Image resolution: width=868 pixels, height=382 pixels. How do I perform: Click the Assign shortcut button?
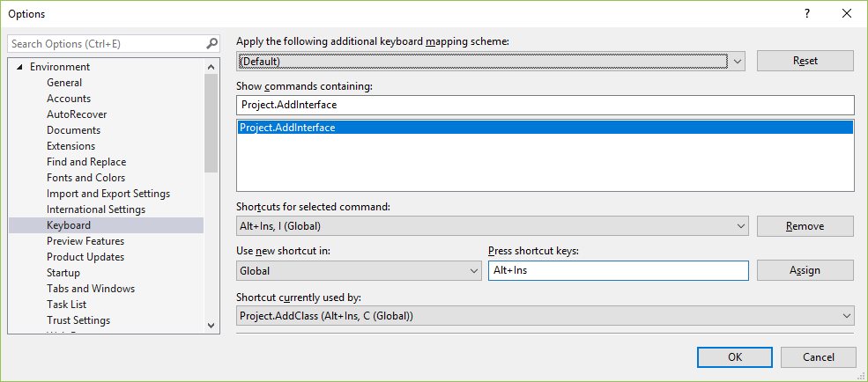pyautogui.click(x=805, y=271)
